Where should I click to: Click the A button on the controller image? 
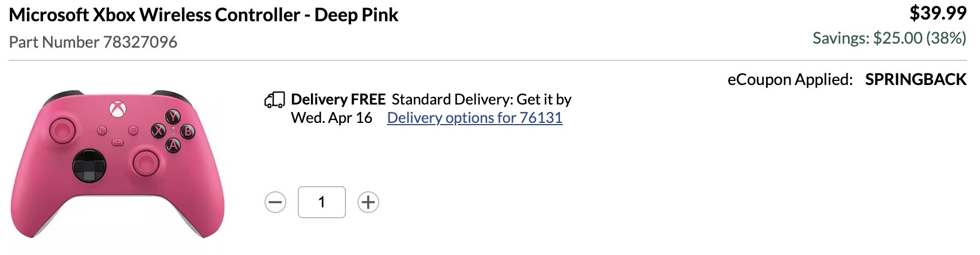[173, 146]
